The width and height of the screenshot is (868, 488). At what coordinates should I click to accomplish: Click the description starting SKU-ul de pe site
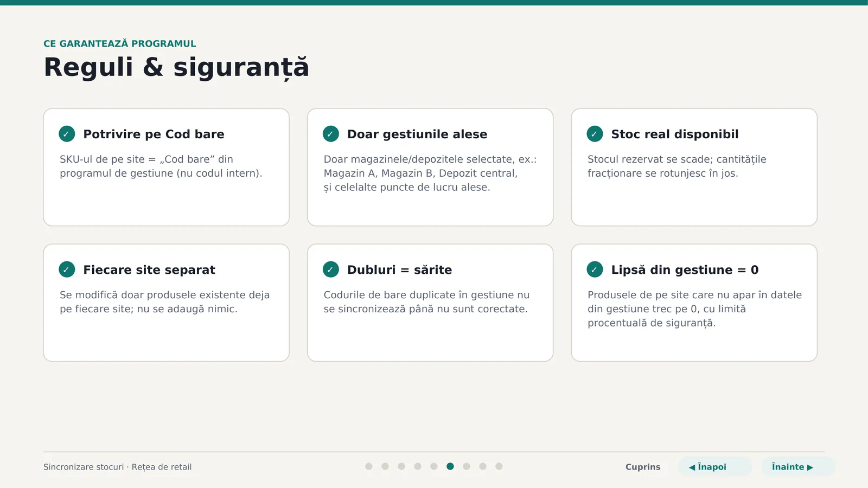coord(161,166)
